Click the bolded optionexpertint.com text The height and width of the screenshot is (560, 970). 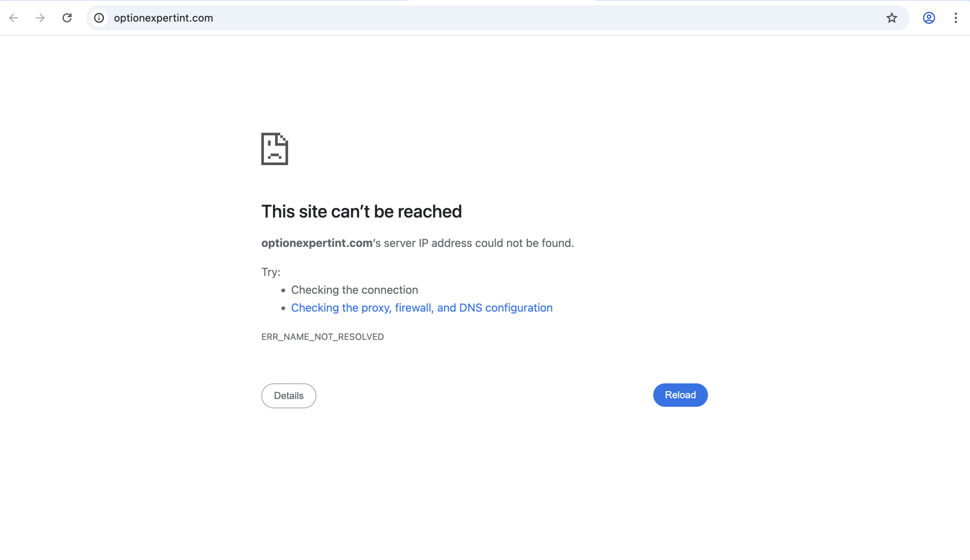316,243
